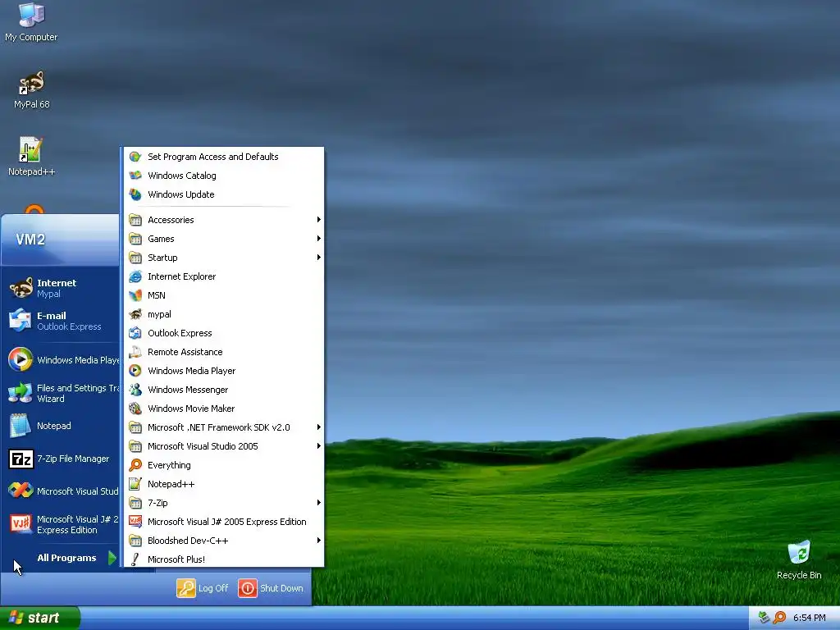Click the Shut Down button
Viewport: 840px width, 630px height.
[271, 587]
